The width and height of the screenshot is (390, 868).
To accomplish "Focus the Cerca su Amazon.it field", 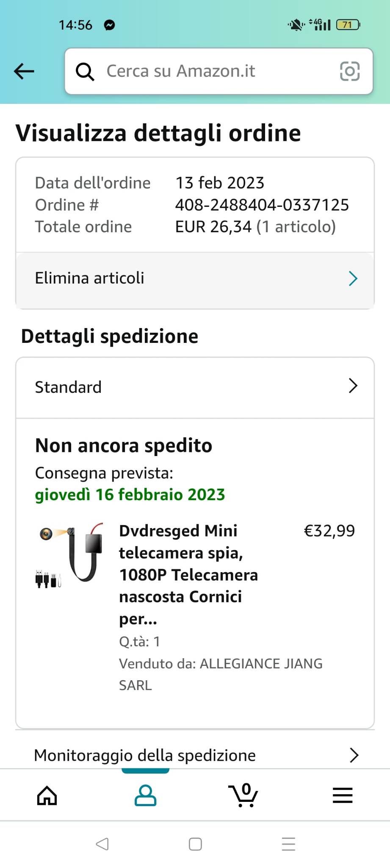I will (x=212, y=71).
